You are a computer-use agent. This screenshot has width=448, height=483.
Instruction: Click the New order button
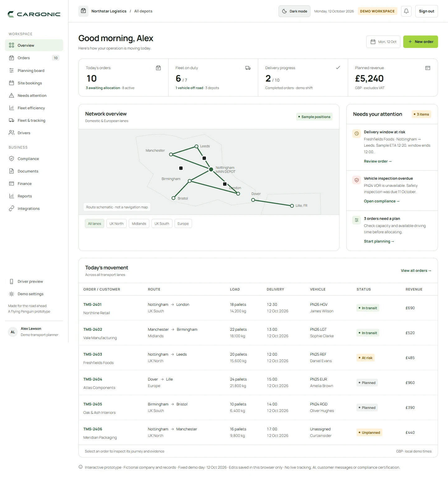421,42
